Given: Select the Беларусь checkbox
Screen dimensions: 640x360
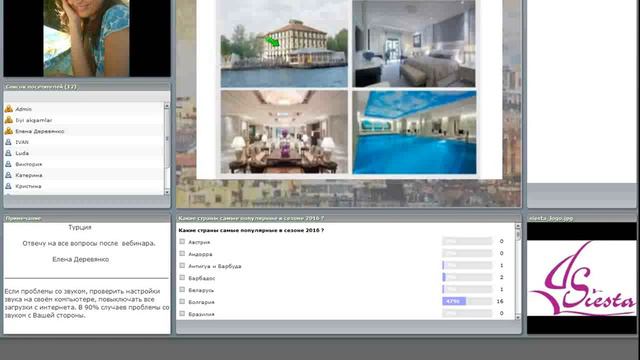Looking at the screenshot, I should pos(182,290).
